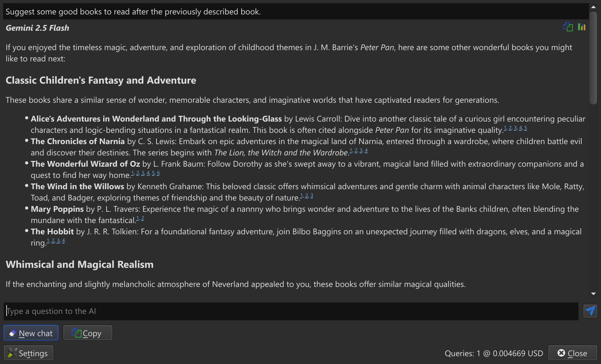Click the scrollbar down arrow
This screenshot has width=601, height=364.
[593, 294]
